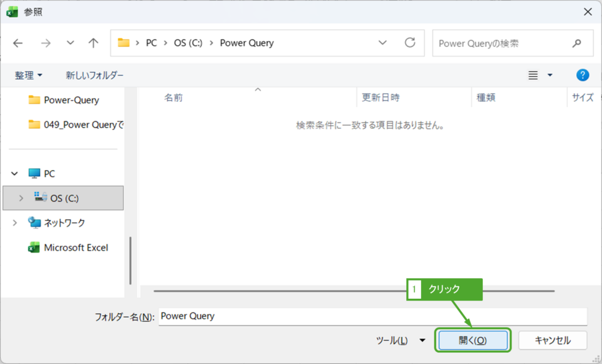
Task: Click the 開く(O) button
Action: [x=472, y=341]
